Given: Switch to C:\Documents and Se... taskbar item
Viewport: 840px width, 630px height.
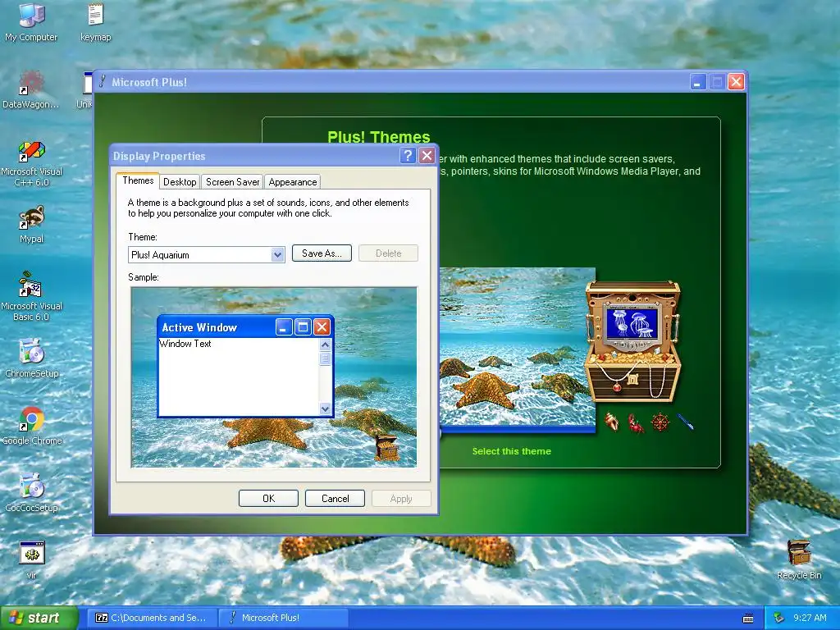Looking at the screenshot, I should tap(152, 618).
